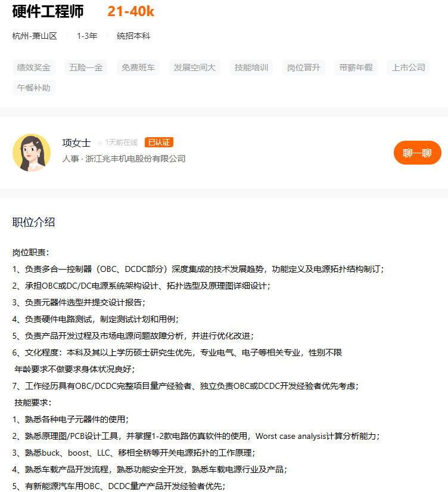
Task: Select the 带薪年假 tag
Action: [x=356, y=67]
